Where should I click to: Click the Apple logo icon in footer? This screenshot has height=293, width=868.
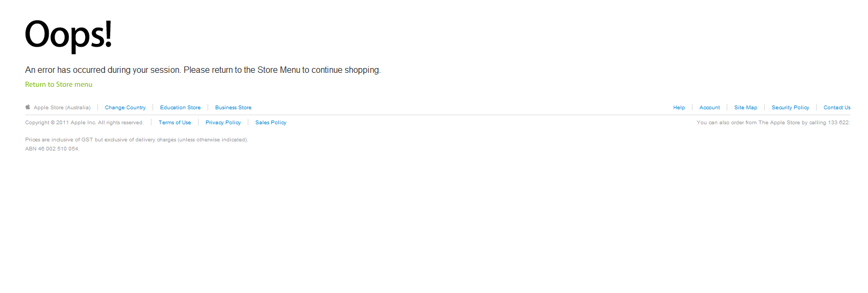(28, 107)
